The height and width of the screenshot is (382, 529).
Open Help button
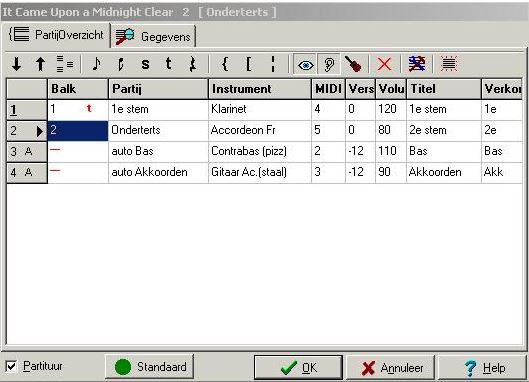point(483,368)
